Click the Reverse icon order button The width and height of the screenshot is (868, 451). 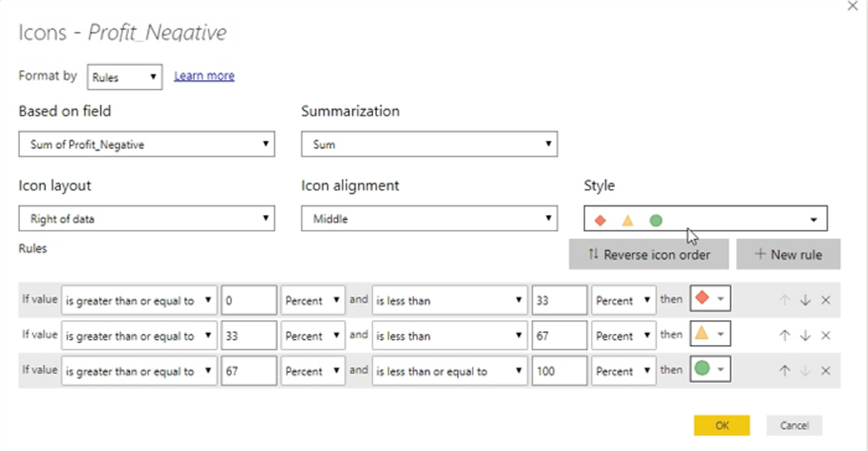(x=652, y=255)
